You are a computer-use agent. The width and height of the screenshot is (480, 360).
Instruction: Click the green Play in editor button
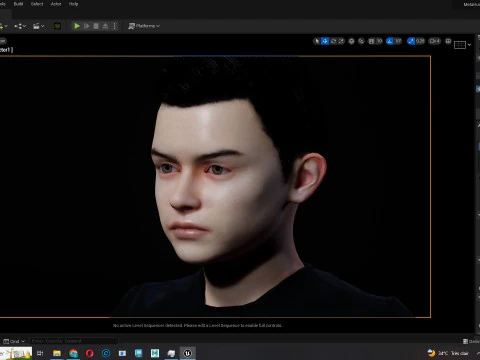pyautogui.click(x=77, y=26)
